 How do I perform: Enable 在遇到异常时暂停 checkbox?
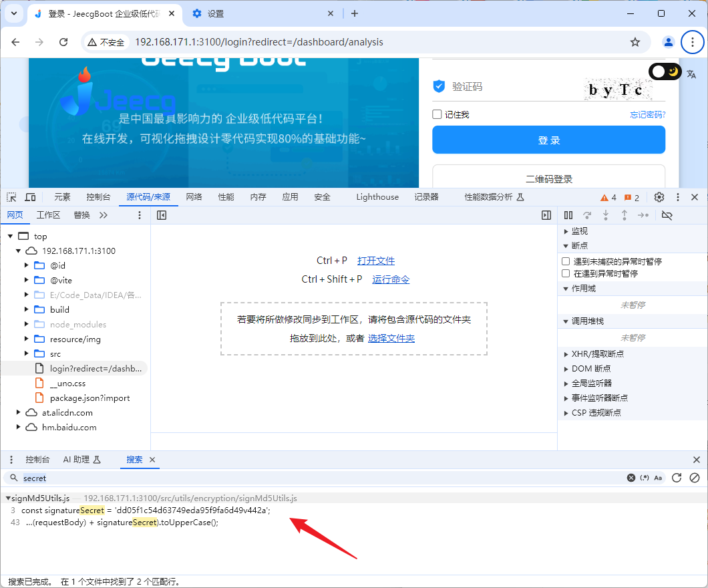(x=566, y=273)
